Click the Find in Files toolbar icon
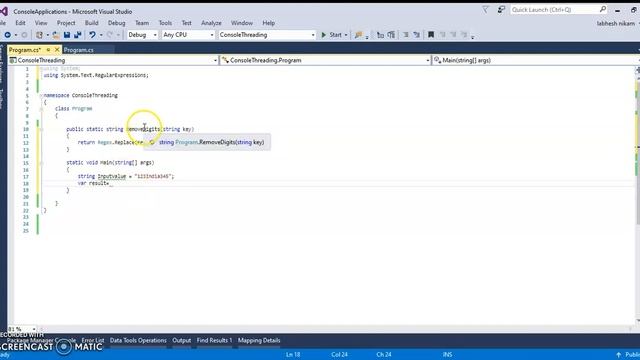 pyautogui.click(x=358, y=35)
